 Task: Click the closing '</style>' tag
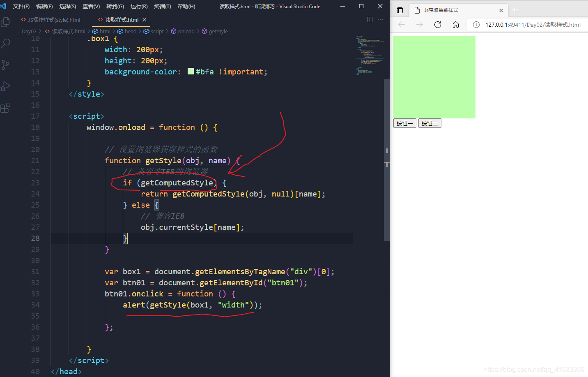pyautogui.click(x=87, y=94)
